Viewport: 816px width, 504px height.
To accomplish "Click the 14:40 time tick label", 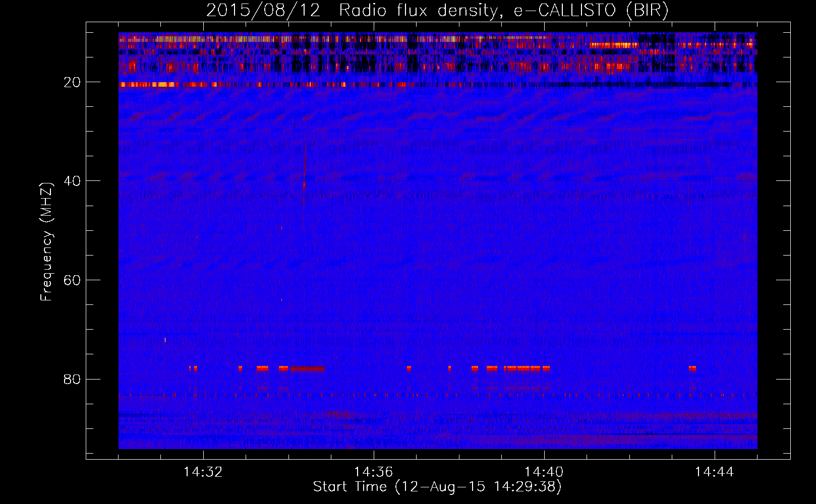I will [x=544, y=472].
